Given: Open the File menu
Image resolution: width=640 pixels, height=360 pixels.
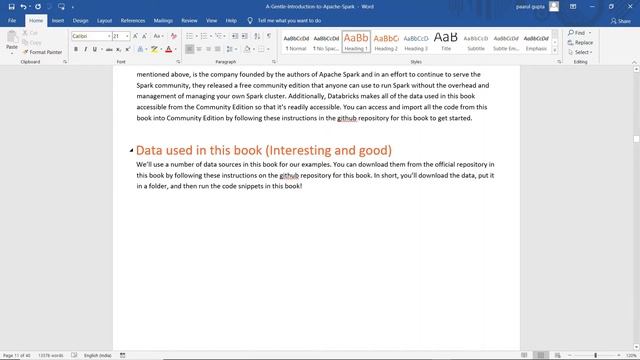Looking at the screenshot, I should point(12,21).
